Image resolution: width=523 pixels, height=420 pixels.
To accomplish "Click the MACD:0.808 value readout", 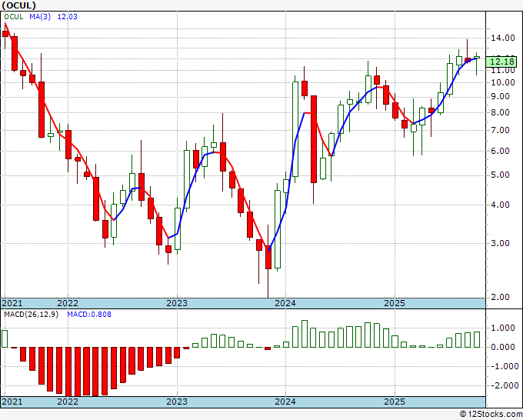I will click(89, 315).
